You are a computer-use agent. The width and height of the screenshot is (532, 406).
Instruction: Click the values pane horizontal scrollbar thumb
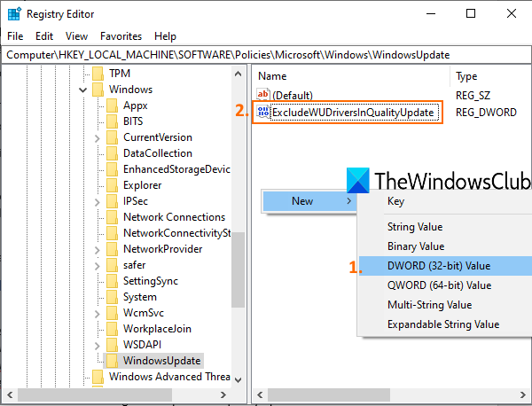click(329, 394)
